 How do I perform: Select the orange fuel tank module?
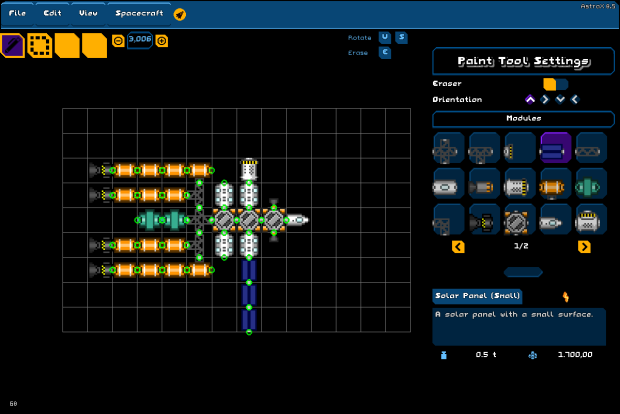coord(556,183)
